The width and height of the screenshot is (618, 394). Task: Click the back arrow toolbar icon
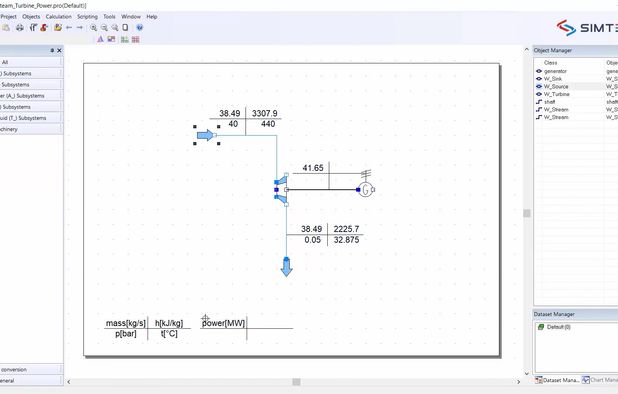tap(69, 28)
